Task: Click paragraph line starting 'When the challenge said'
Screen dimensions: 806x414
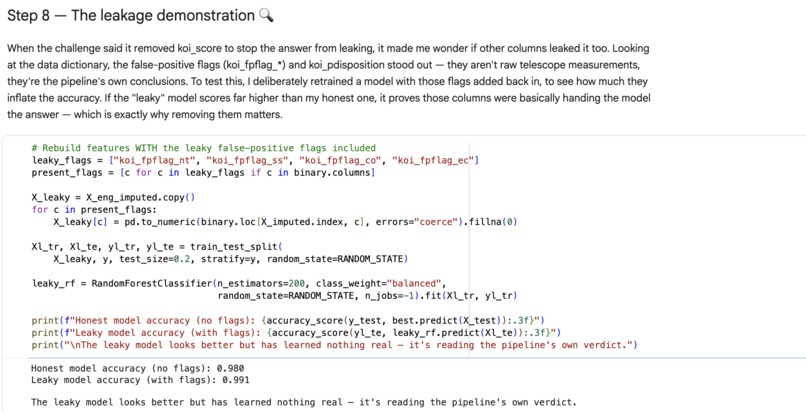Action: pyautogui.click(x=328, y=48)
